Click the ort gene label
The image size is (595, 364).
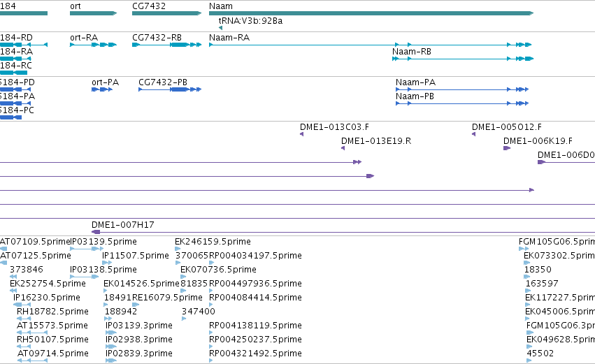click(x=75, y=6)
